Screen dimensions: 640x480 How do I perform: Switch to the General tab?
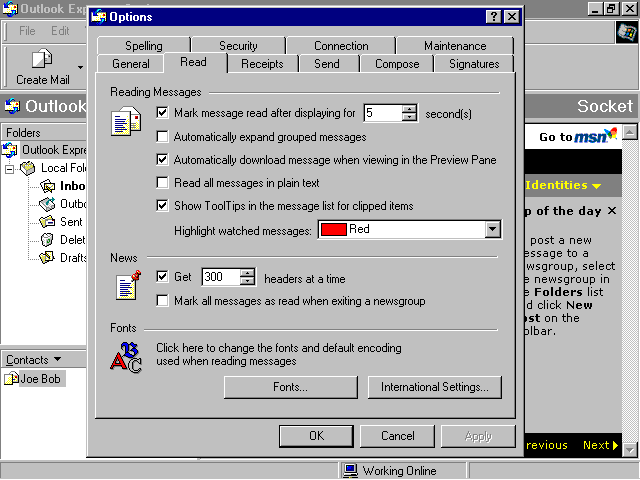(131, 64)
